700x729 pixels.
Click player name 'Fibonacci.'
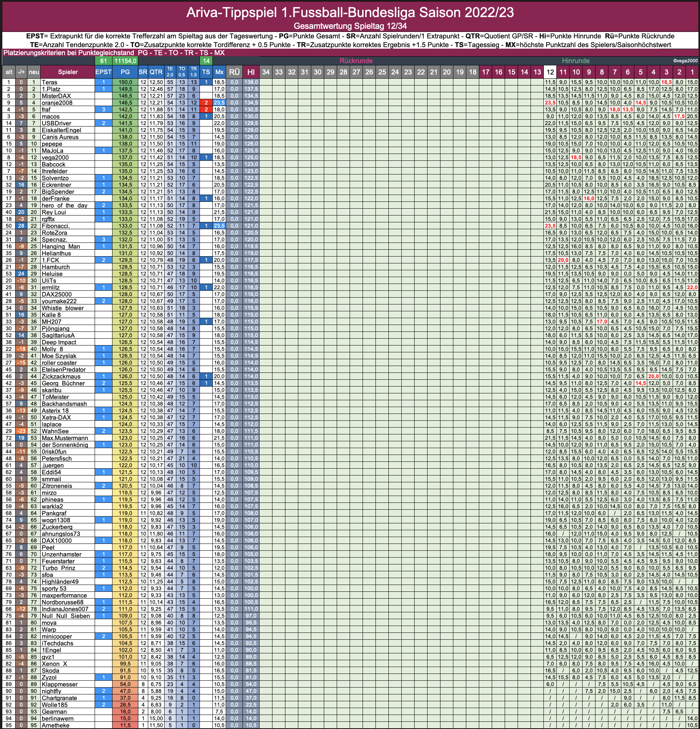[x=55, y=226]
